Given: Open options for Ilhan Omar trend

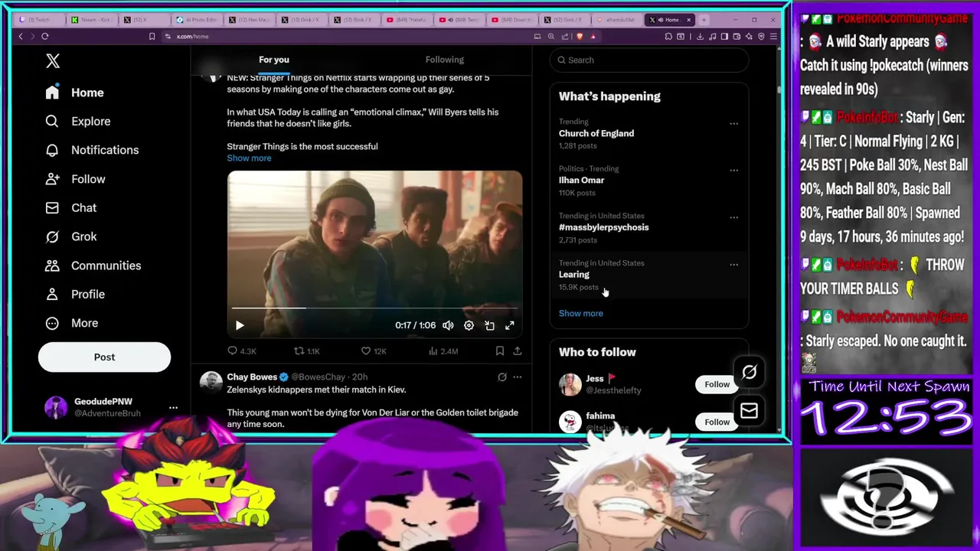Looking at the screenshot, I should 733,170.
